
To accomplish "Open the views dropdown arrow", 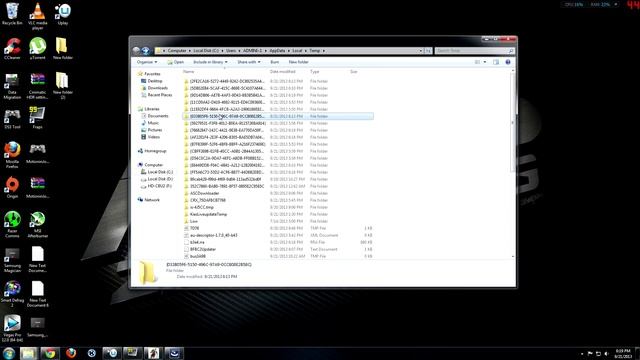I will 485,62.
